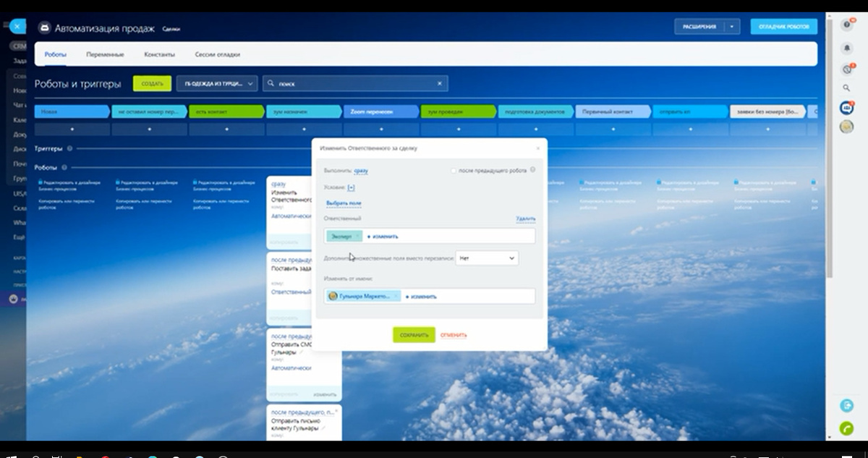Click Отправить письмо клиенту robot card
The image size is (868, 458).
(x=304, y=422)
